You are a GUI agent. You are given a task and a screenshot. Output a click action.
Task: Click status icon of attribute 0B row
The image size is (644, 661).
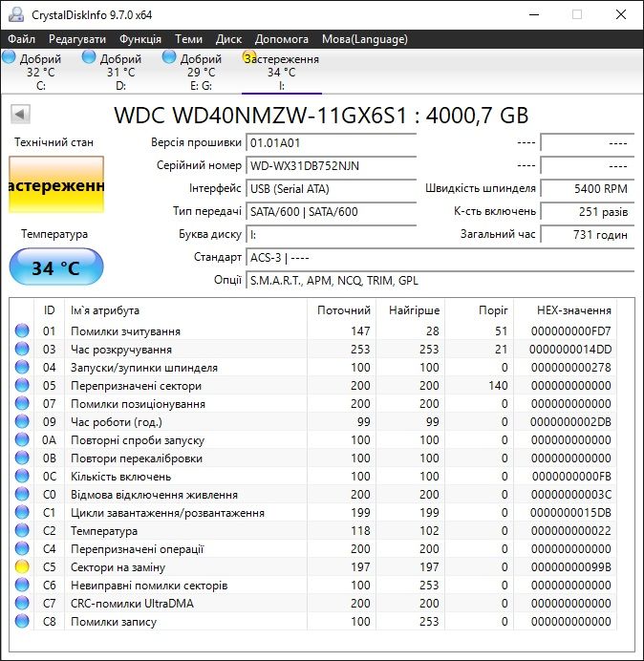22,458
